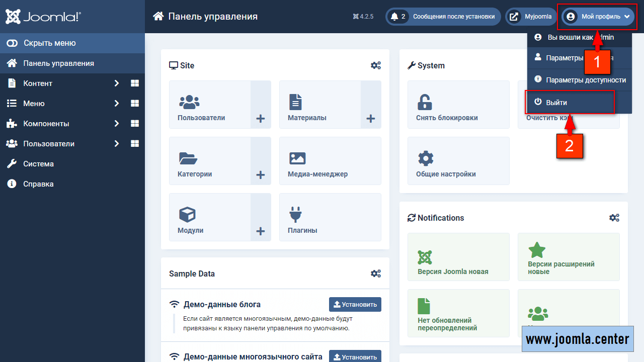Open the Мой профиль dropdown
The image size is (644, 362).
click(x=598, y=17)
